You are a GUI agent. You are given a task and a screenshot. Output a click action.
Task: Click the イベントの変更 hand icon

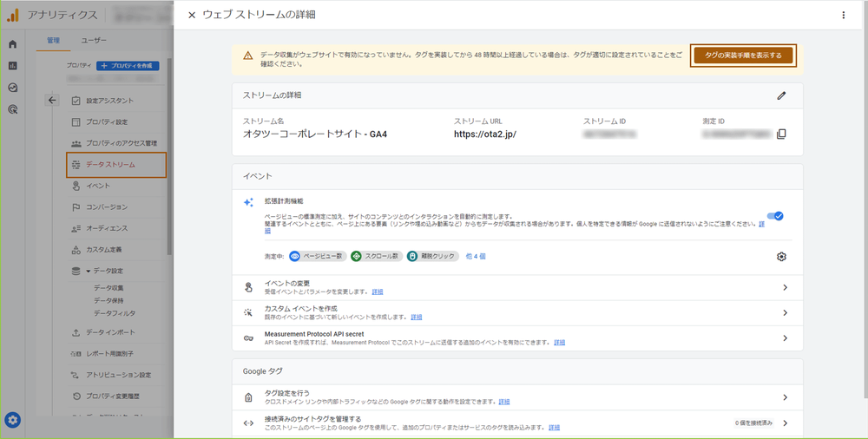[x=248, y=287]
